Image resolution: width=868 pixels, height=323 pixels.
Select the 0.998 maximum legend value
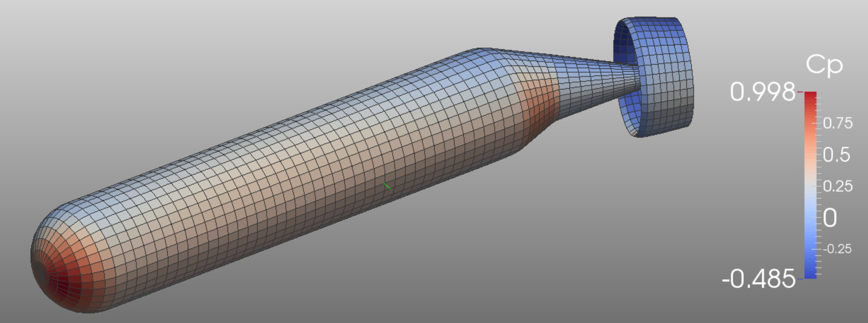pos(762,92)
